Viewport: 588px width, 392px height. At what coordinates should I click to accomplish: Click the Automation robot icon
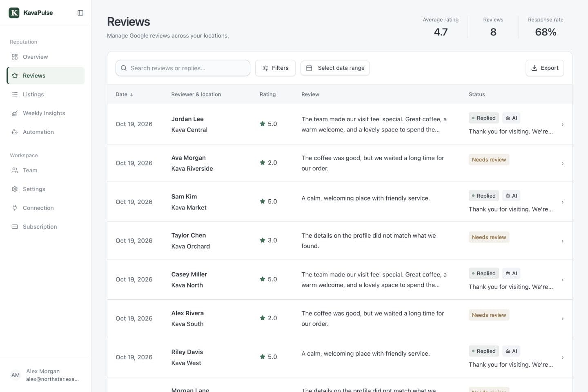pos(15,132)
